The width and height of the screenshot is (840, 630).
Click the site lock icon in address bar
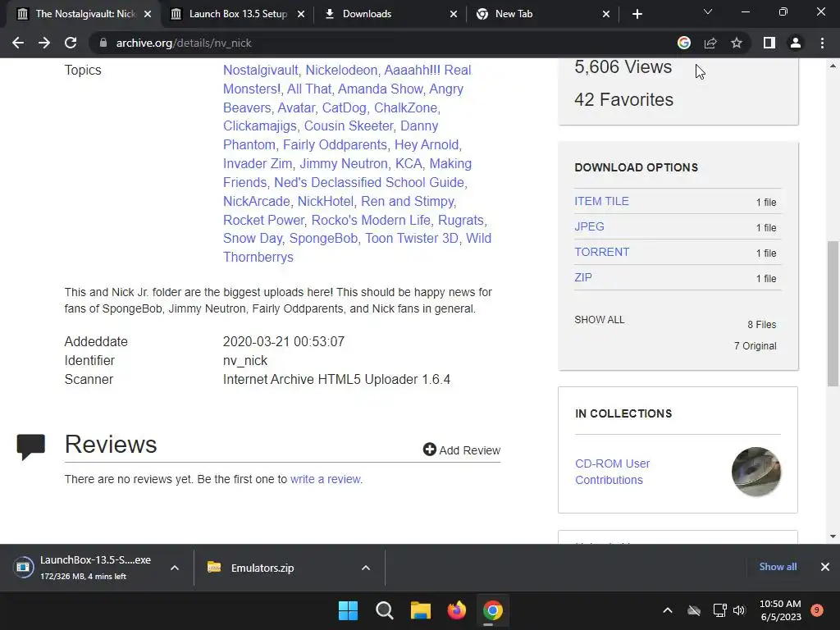(x=103, y=43)
